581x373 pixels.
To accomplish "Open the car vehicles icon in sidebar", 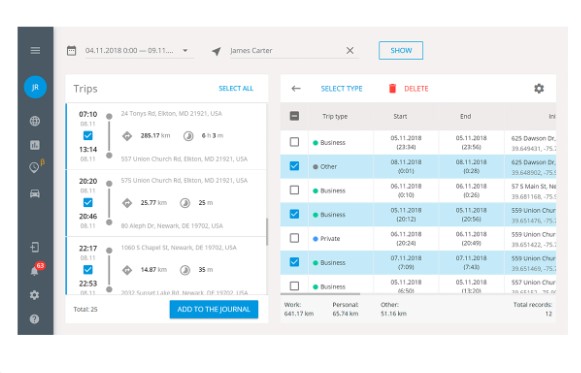I will [x=35, y=193].
